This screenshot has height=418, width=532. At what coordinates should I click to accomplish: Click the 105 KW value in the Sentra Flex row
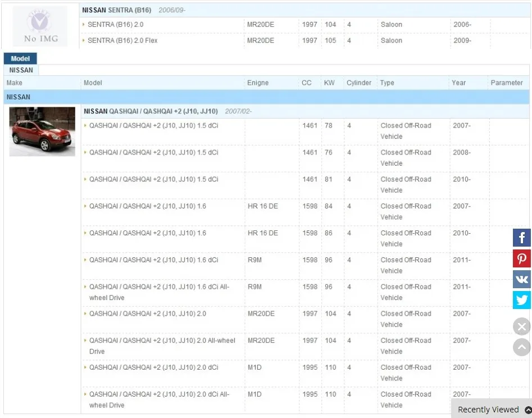(330, 40)
